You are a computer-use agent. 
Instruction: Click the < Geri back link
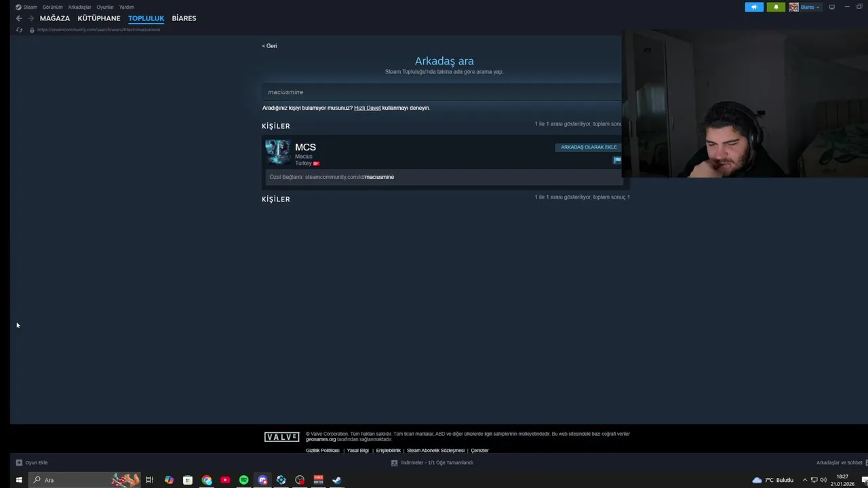click(269, 46)
